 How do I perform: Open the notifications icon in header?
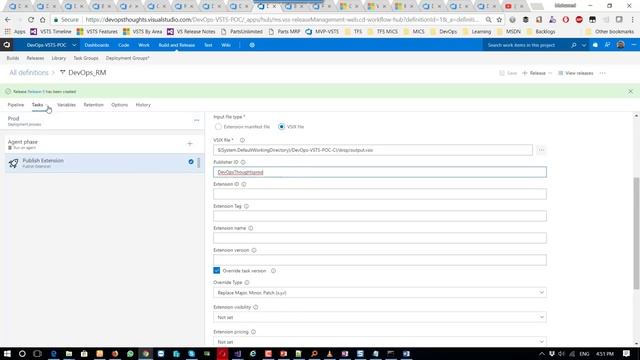(x=595, y=45)
